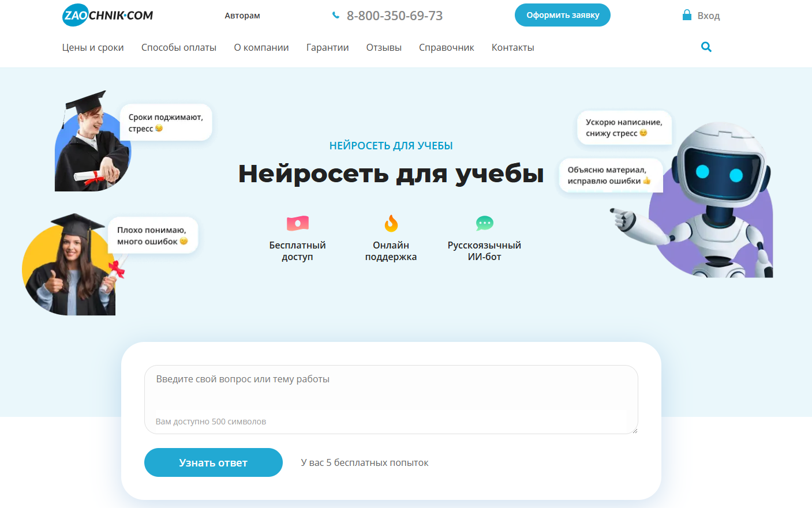Open the Справочник page
Screen dimensions: 812x508
[446, 48]
